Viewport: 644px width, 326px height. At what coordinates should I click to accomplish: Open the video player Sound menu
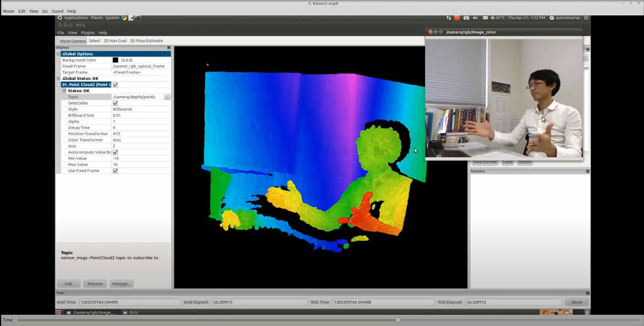pyautogui.click(x=57, y=11)
